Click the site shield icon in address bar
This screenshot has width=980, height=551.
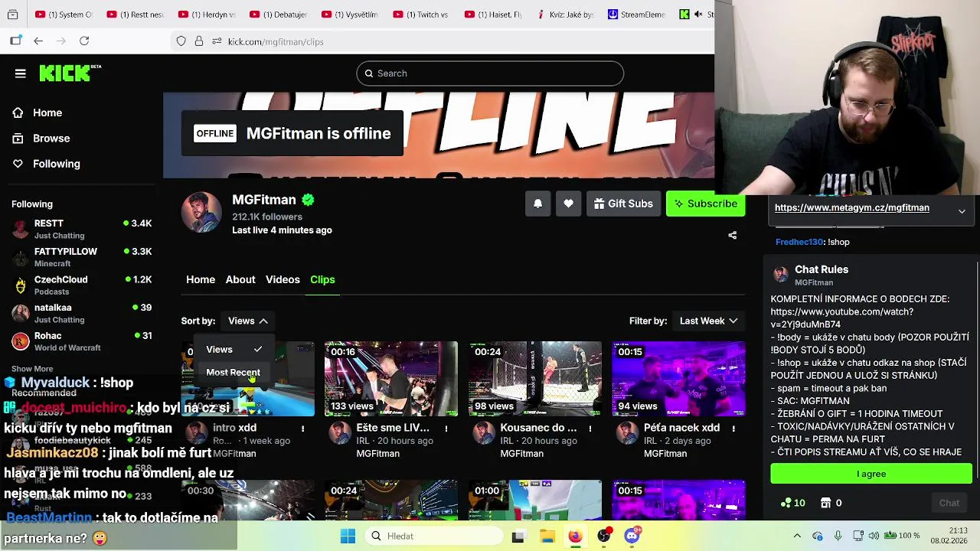coord(181,41)
